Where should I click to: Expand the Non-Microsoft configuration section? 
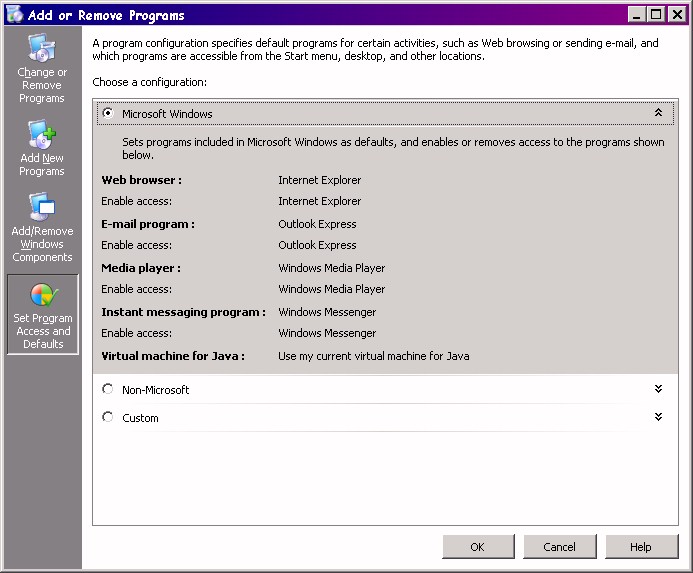(658, 389)
